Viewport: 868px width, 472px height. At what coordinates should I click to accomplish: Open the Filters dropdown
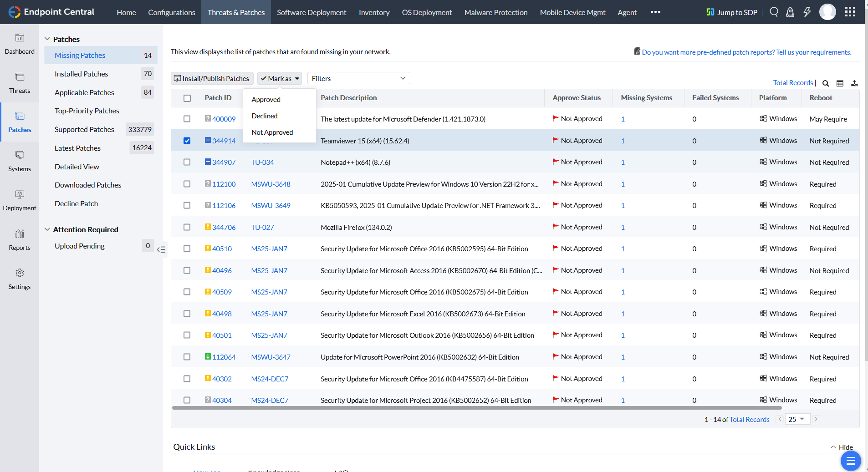358,78
